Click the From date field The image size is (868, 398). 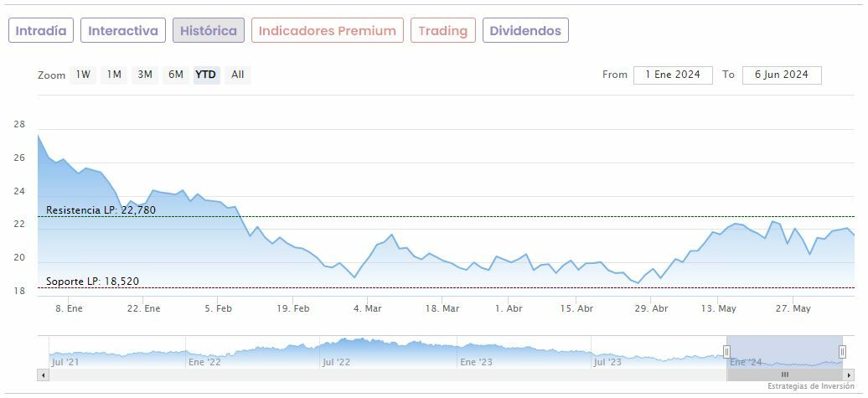pos(673,75)
